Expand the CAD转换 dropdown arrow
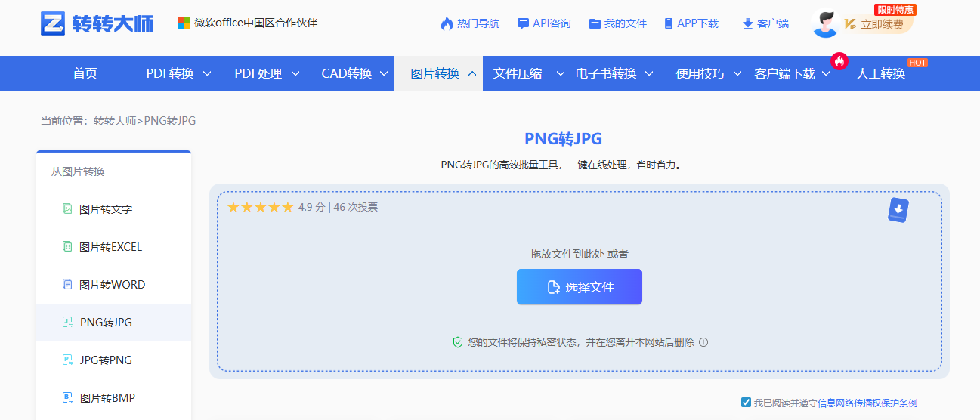This screenshot has height=420, width=980. (x=384, y=73)
